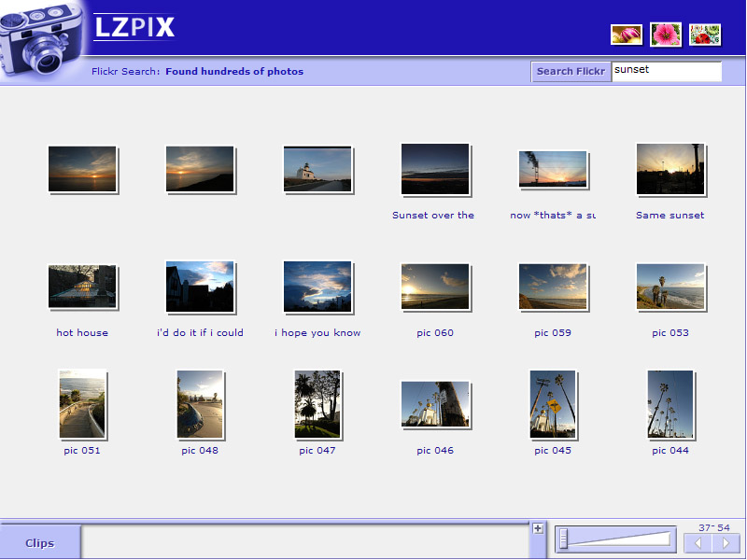Open the pic 059 thumbnail

(x=553, y=287)
